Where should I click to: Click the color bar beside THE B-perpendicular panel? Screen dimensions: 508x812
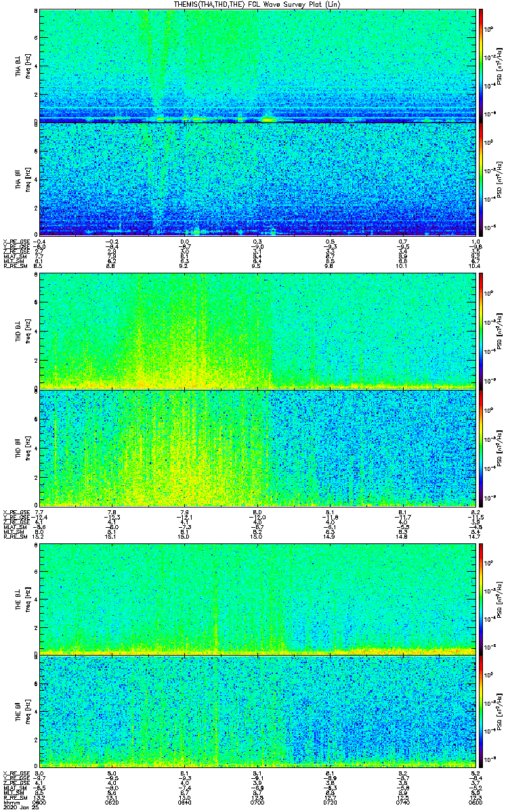[x=481, y=598]
